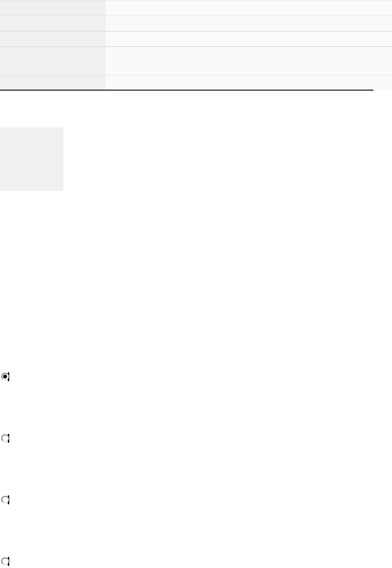The width and height of the screenshot is (392, 568).
Task: Select the second row's gray label cell
Action: [x=53, y=23]
